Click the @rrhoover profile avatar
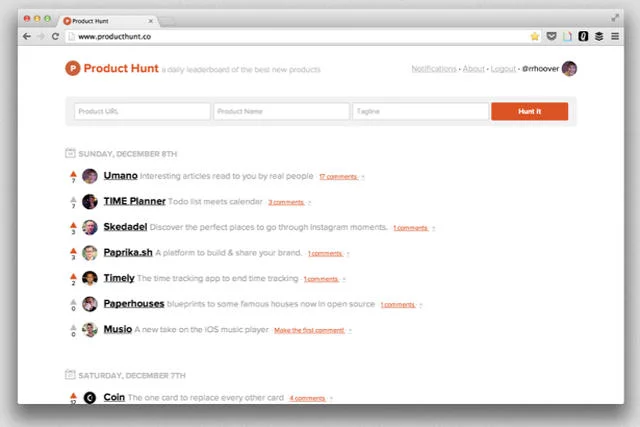This screenshot has height=427, width=640. click(569, 69)
